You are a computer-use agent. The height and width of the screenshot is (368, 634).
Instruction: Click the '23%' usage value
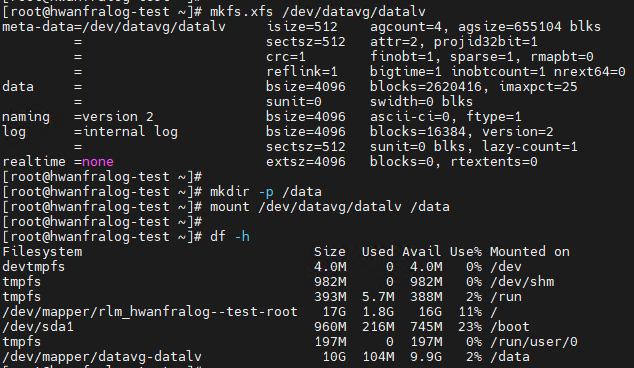pos(469,326)
